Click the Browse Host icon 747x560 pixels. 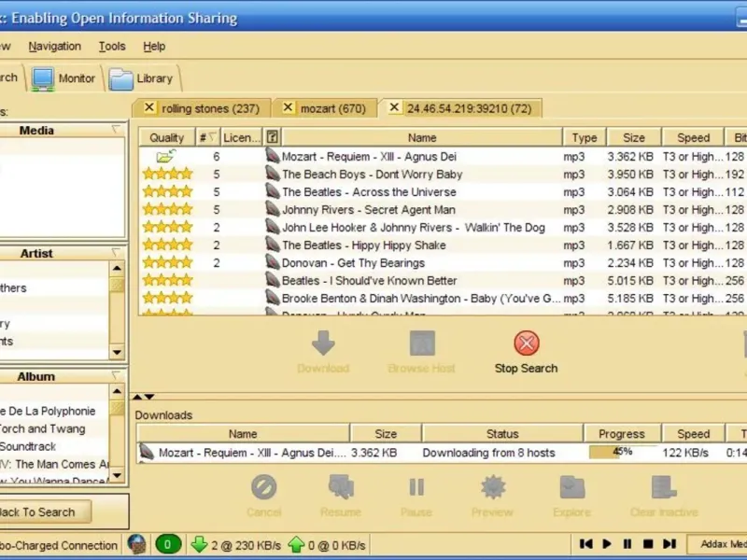coord(422,343)
